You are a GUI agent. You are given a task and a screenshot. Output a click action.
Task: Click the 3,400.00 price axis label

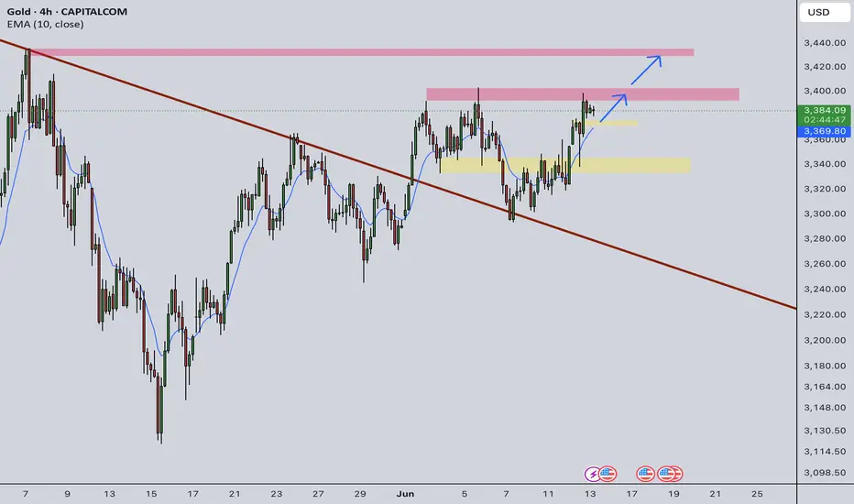point(825,91)
